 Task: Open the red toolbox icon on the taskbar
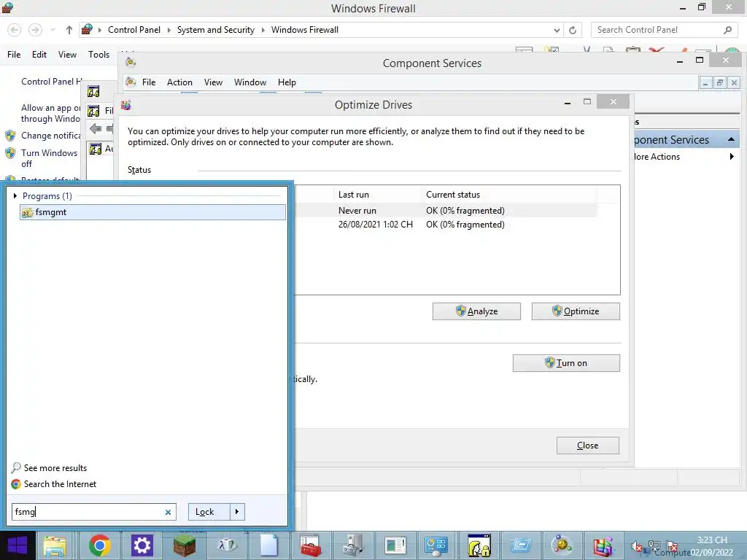(311, 545)
